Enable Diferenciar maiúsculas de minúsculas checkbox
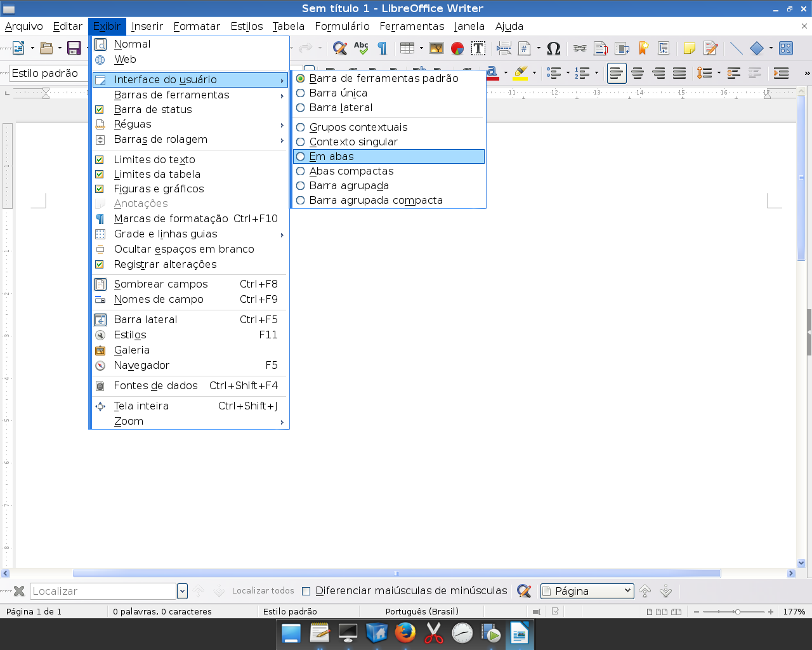Image resolution: width=812 pixels, height=650 pixels. (306, 591)
